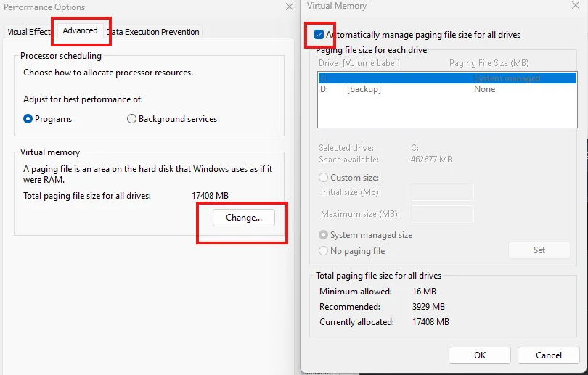The image size is (588, 375).
Task: Open the Data Execution Prevention tab
Action: (152, 32)
